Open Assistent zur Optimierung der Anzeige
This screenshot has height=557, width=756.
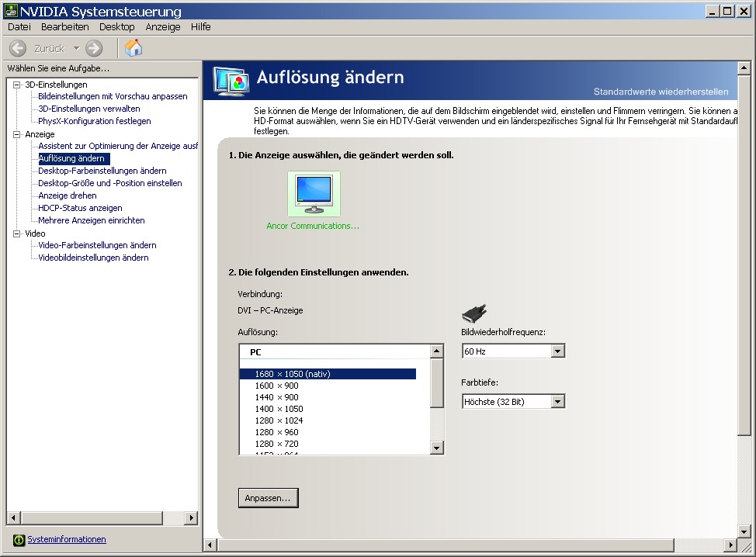(x=118, y=146)
